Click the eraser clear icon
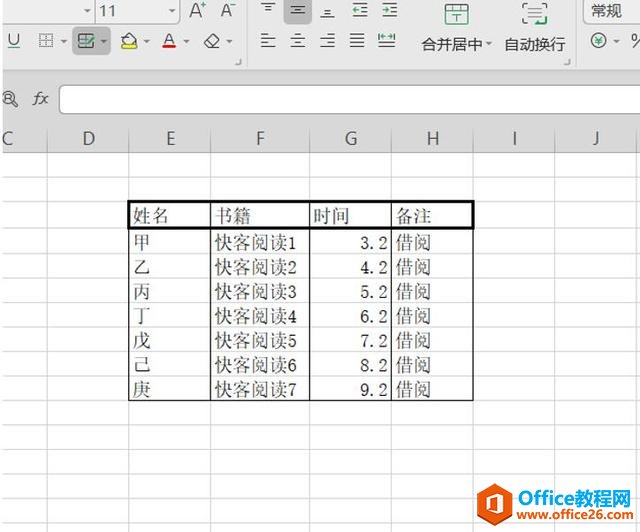640x532 pixels. coord(212,41)
